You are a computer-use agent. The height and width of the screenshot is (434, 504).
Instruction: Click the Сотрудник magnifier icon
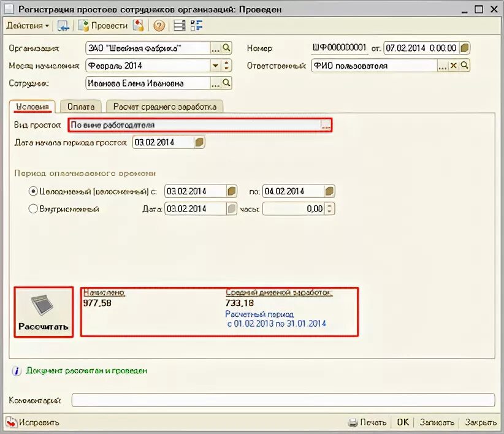click(x=226, y=83)
